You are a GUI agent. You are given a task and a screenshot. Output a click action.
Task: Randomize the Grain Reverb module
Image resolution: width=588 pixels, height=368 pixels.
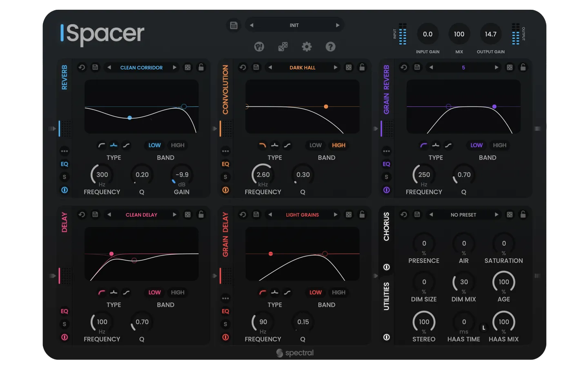[x=510, y=67]
